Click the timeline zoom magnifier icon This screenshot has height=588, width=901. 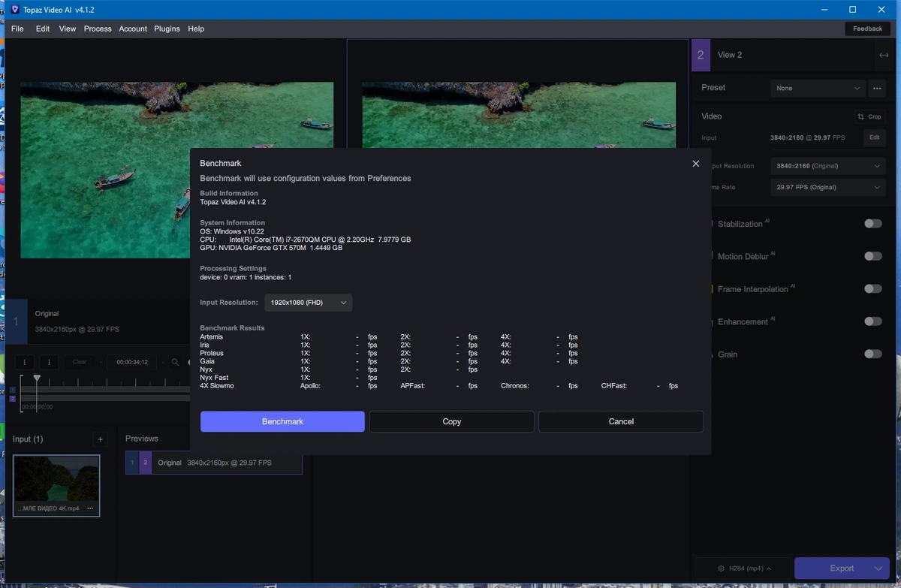(x=175, y=362)
